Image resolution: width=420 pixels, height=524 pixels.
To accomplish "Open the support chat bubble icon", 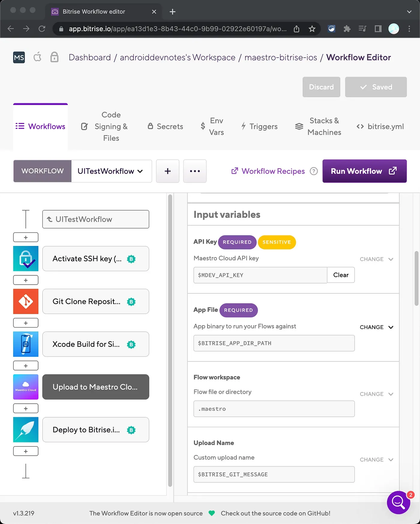I will [398, 502].
